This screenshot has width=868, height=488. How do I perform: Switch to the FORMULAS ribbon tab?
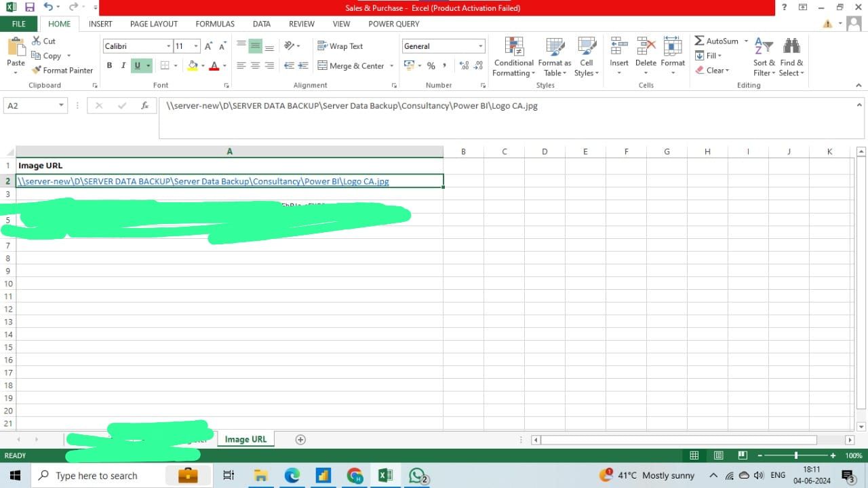point(215,24)
